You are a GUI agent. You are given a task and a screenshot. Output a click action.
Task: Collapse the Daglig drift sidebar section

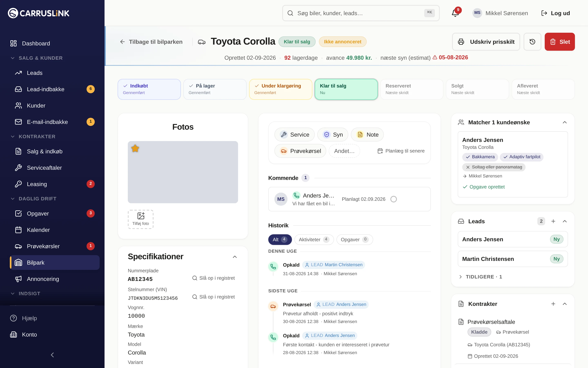point(33,199)
